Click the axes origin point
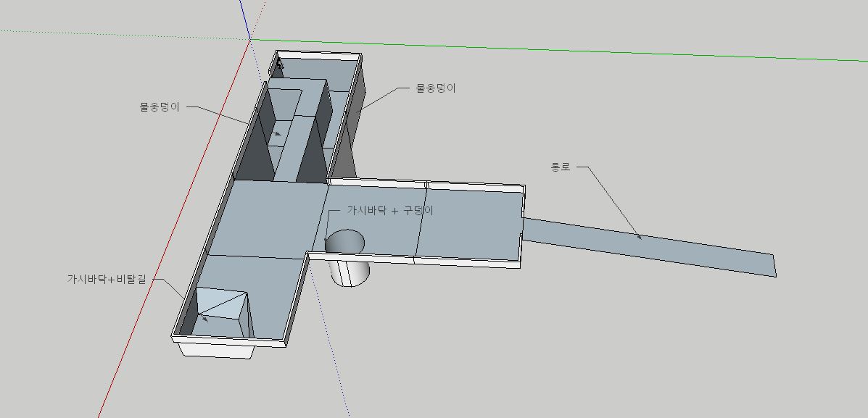The image size is (868, 418). [x=250, y=38]
